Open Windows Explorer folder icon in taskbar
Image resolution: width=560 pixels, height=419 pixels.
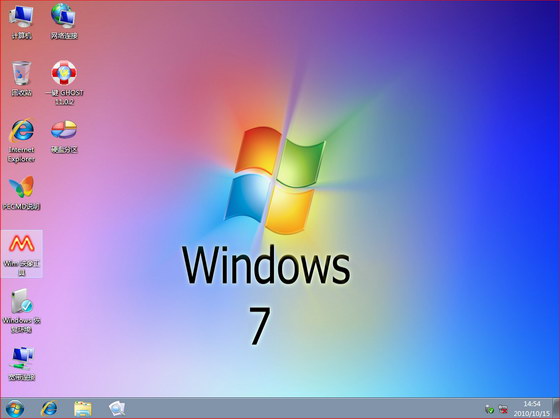click(83, 409)
